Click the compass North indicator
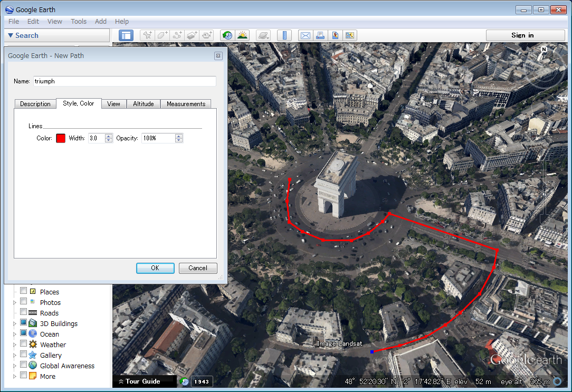 pyautogui.click(x=544, y=49)
